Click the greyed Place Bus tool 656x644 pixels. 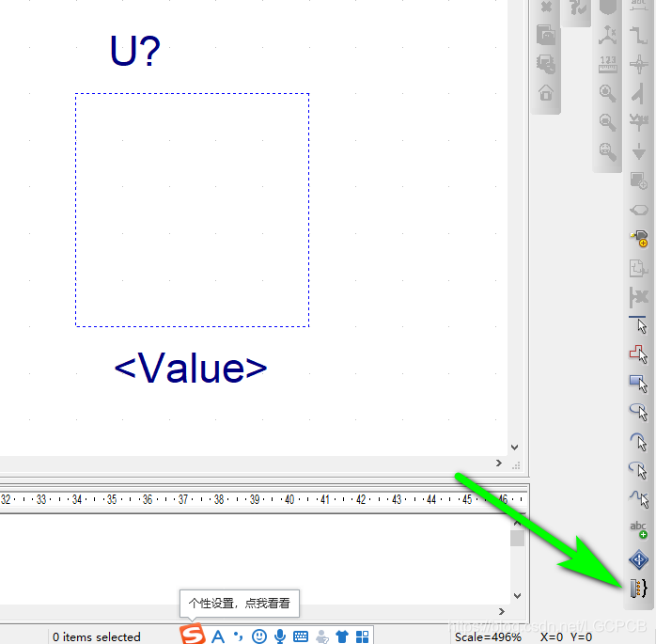[x=639, y=35]
